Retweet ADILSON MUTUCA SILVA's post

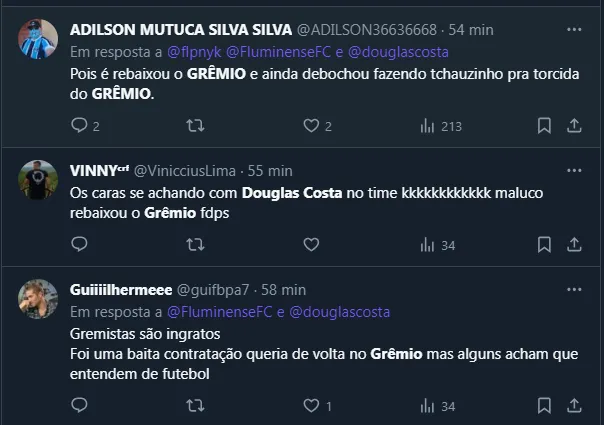[x=196, y=126]
